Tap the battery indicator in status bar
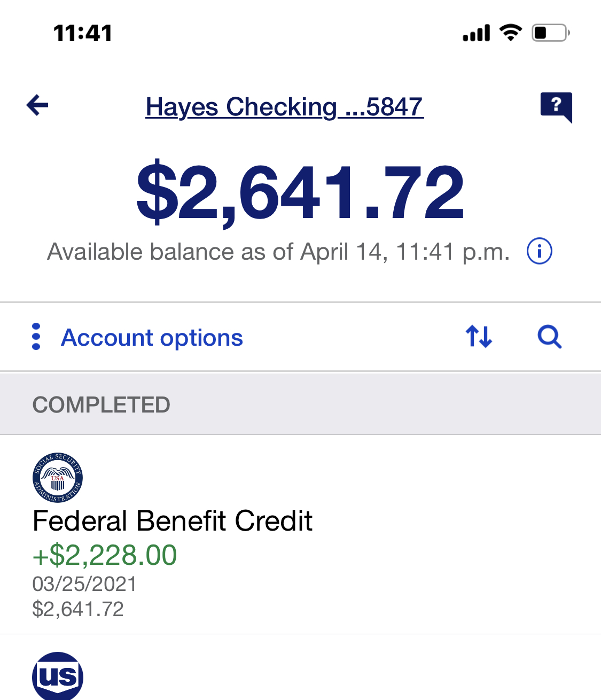 point(550,33)
